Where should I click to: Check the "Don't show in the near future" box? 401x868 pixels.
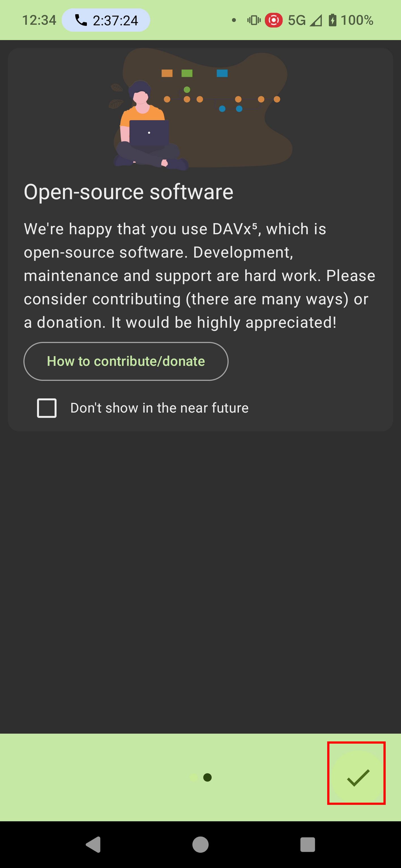(46, 408)
